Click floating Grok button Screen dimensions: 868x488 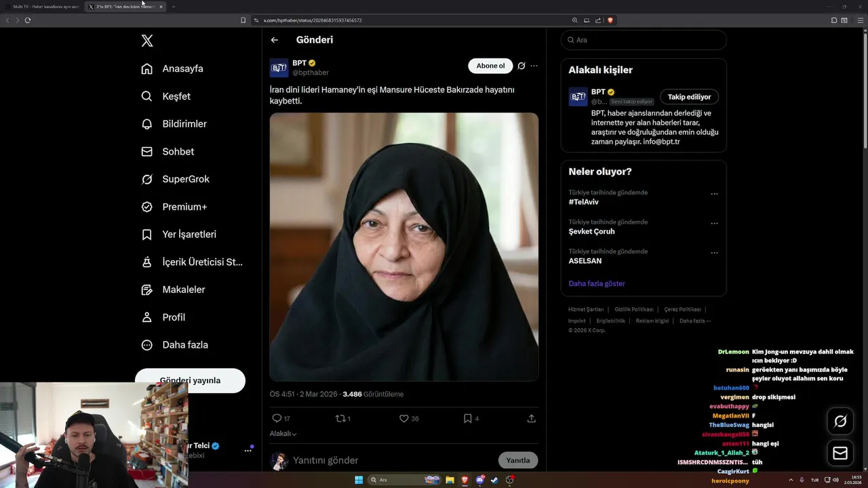coord(840,422)
